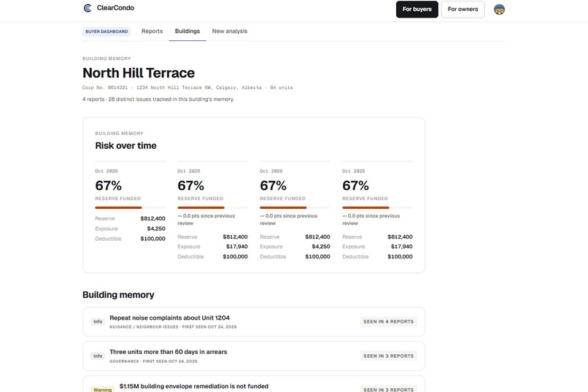Image resolution: width=588 pixels, height=392 pixels.
Task: Open Three units more than 60 days in arrears
Action: [x=253, y=356]
